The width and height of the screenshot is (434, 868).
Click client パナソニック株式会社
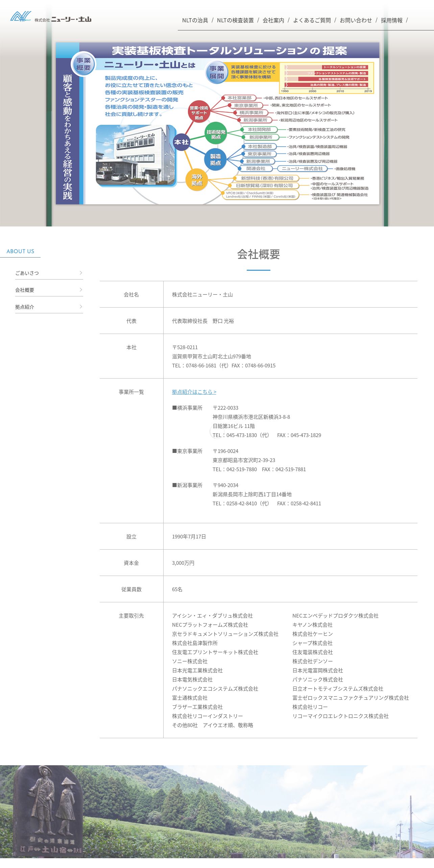click(318, 679)
